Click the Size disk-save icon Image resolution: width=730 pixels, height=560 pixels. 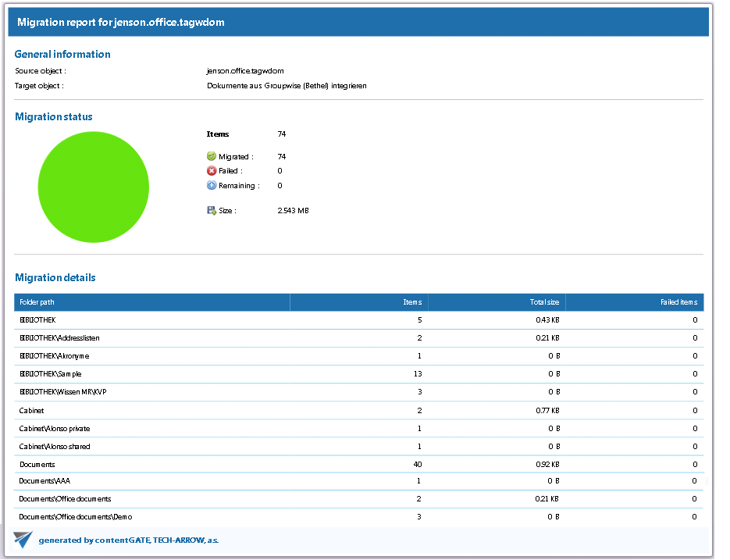pos(210,209)
